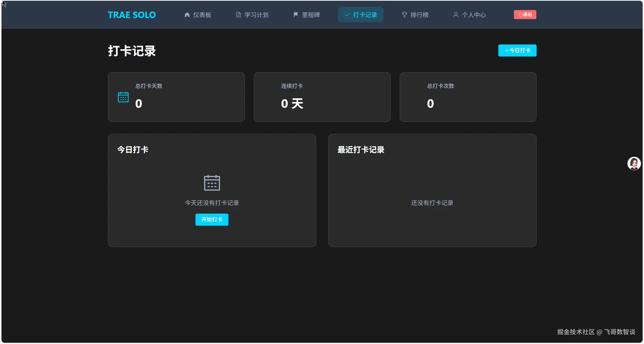Select the document icon for 学习计划
Screen dimensions: 644x344
click(x=238, y=15)
